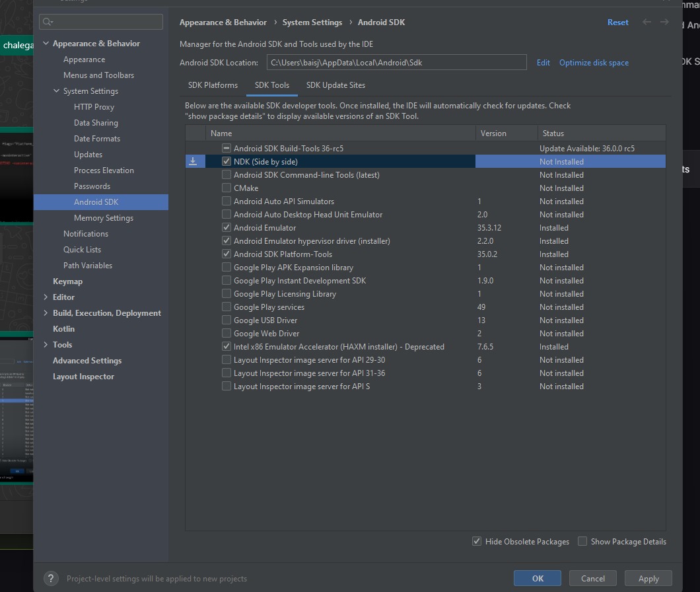Open SDK Update Sites tab
Screen dimensions: 700x592
click(x=335, y=85)
